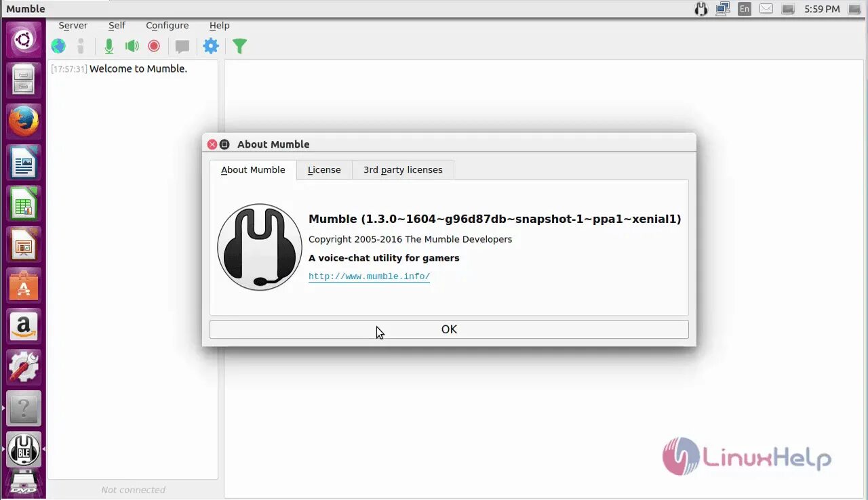Switch to the License tab
This screenshot has width=868, height=500.
coord(324,170)
